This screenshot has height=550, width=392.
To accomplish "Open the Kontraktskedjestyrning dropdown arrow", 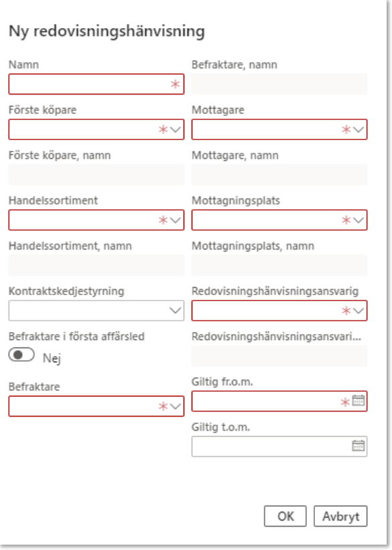I will tap(175, 311).
